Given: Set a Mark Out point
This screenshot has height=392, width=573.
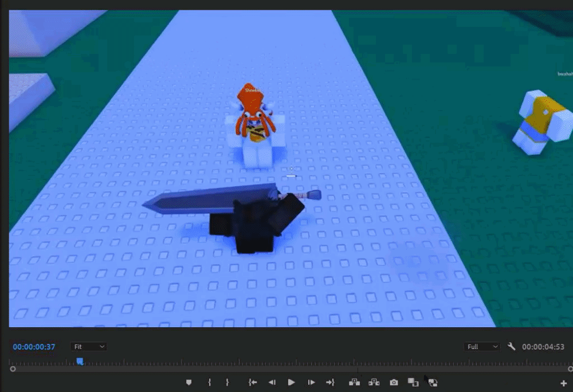Looking at the screenshot, I should click(x=227, y=382).
